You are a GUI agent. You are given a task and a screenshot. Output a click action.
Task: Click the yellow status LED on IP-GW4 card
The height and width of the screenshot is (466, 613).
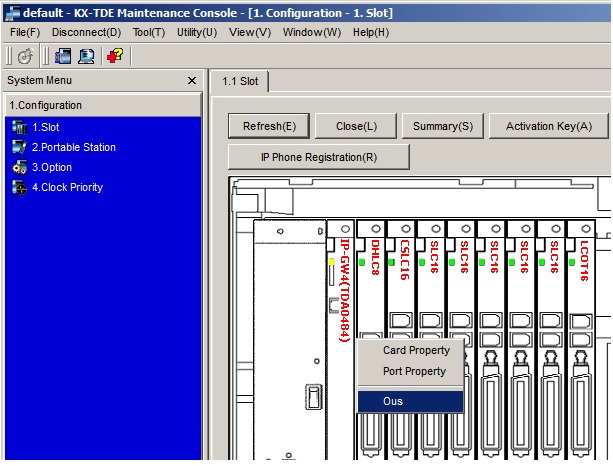(x=332, y=262)
